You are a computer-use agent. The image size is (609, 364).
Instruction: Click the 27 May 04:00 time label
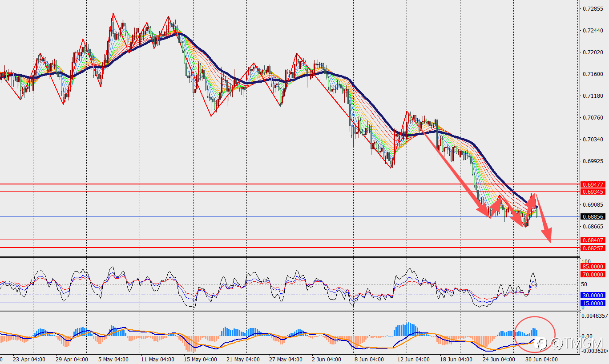[286, 359]
